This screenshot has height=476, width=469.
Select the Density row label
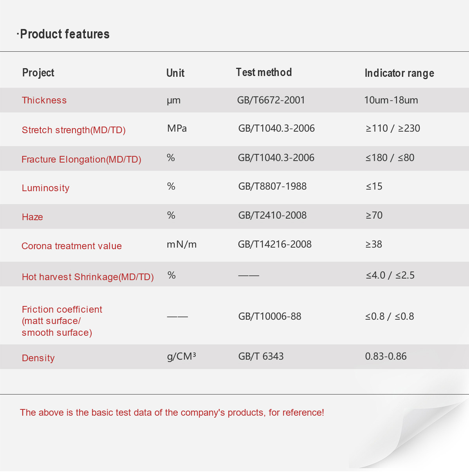point(38,358)
